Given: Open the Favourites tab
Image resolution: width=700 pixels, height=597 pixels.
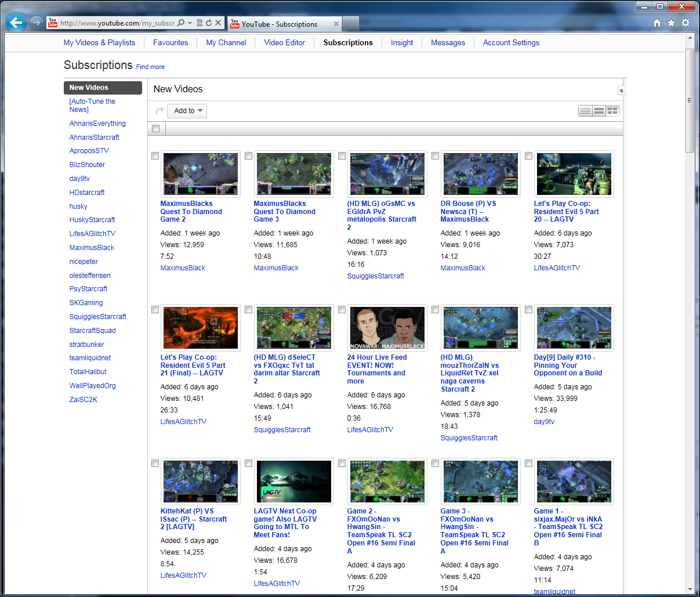Looking at the screenshot, I should pos(171,43).
